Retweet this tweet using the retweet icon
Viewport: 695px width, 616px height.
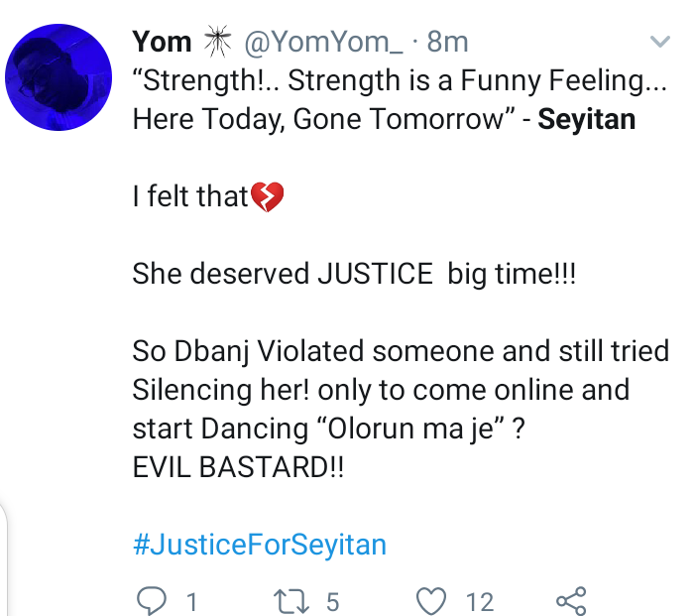click(289, 600)
